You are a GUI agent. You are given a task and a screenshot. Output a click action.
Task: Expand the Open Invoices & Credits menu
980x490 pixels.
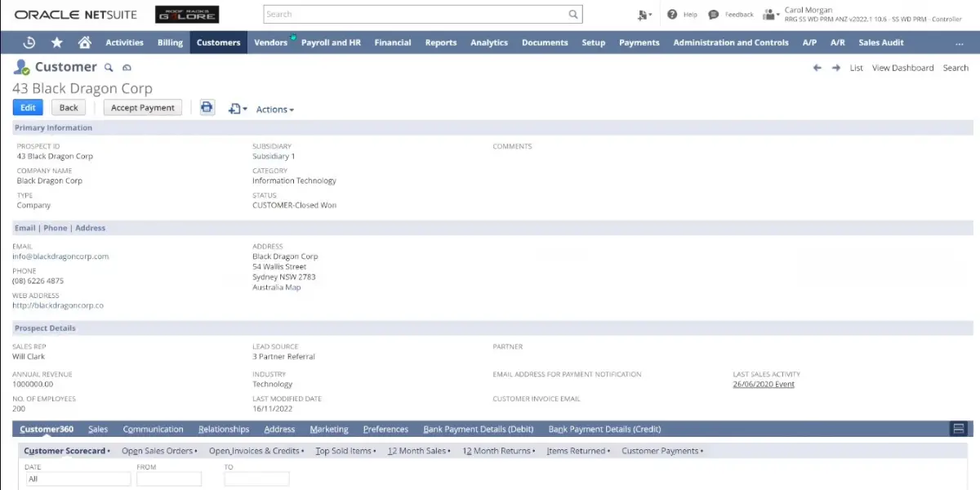click(256, 451)
